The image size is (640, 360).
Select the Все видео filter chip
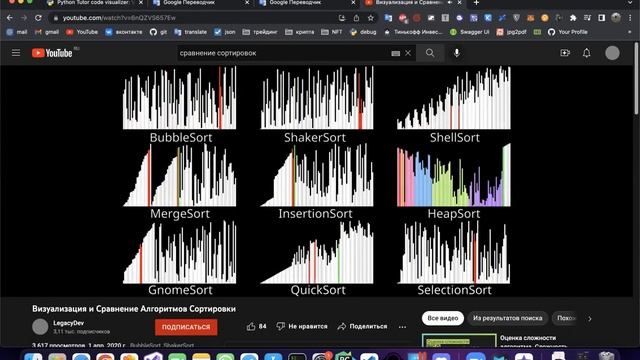click(443, 318)
